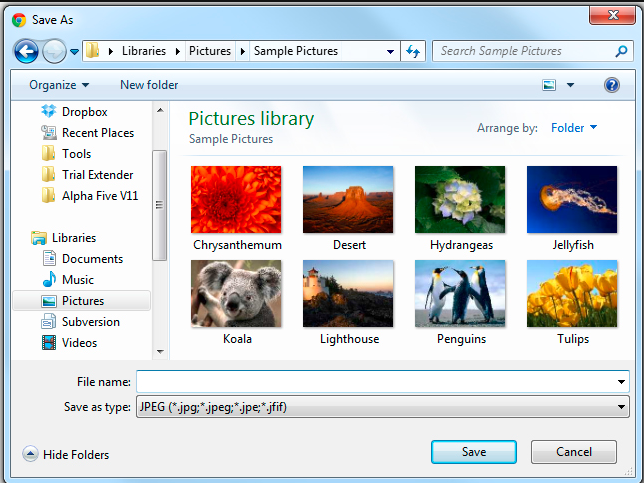
Task: Click the Chrome icon in title bar
Action: coord(19,20)
